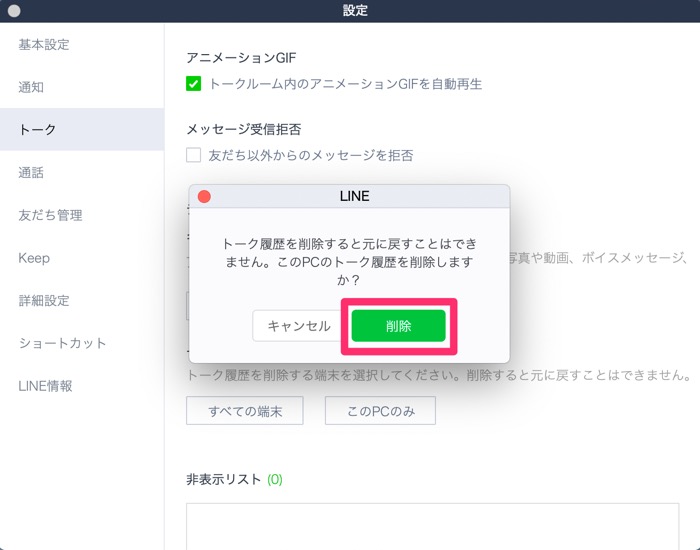Close the LINE dialog with red button
The width and height of the screenshot is (700, 550).
click(204, 196)
